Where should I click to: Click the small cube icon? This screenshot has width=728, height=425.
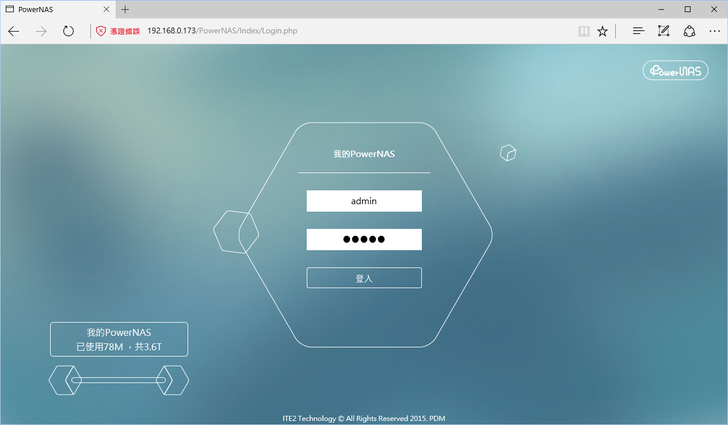(x=508, y=153)
